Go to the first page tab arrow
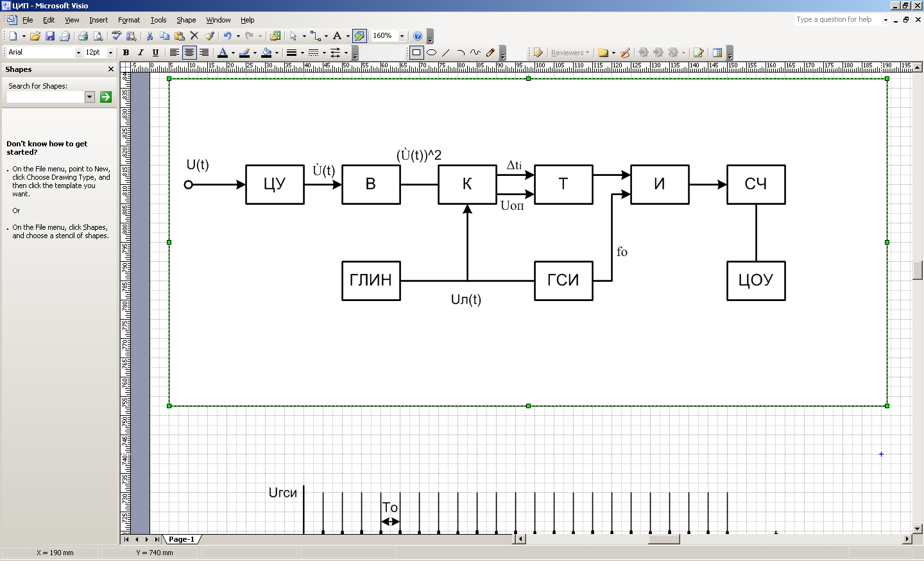 point(126,539)
